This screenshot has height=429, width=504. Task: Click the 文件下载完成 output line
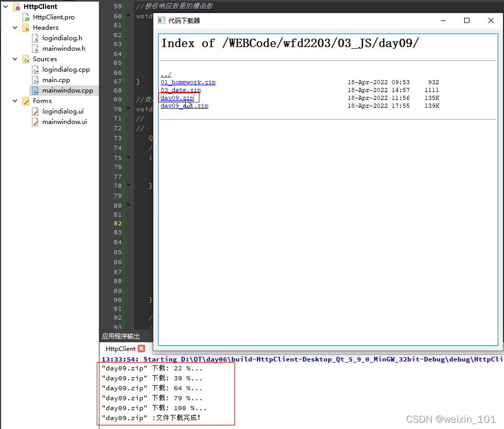pos(151,418)
